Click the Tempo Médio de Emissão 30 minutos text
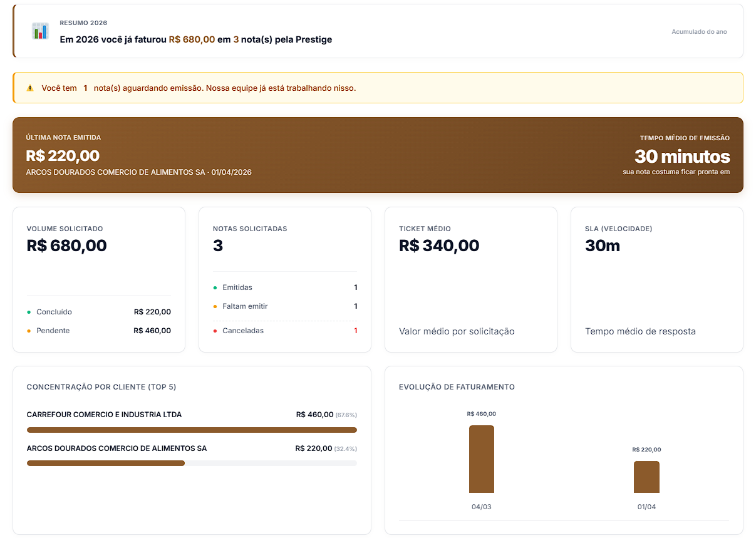This screenshot has height=538, width=756. (x=681, y=156)
